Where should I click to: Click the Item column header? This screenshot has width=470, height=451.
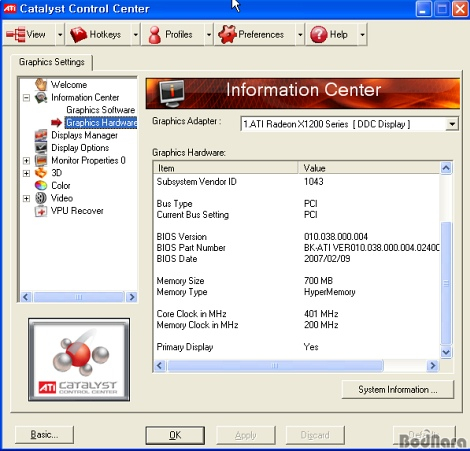pos(226,168)
